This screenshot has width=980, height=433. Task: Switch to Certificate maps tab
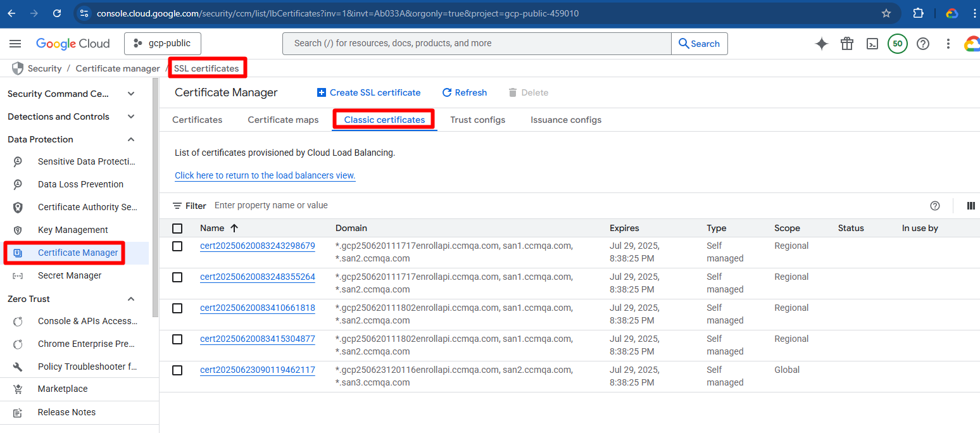coord(283,120)
